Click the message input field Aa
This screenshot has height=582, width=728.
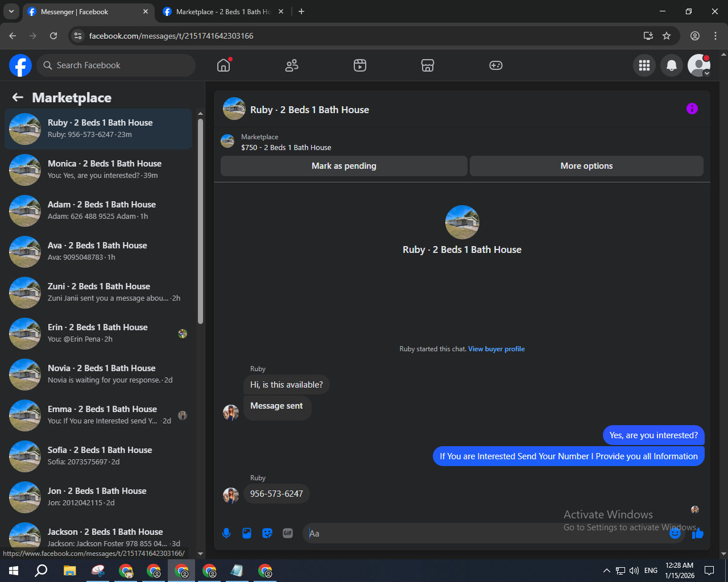pyautogui.click(x=486, y=533)
